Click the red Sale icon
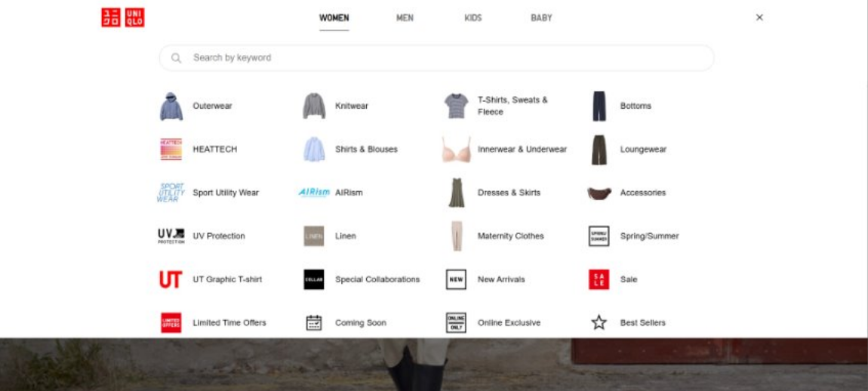The height and width of the screenshot is (391, 868). coord(599,279)
